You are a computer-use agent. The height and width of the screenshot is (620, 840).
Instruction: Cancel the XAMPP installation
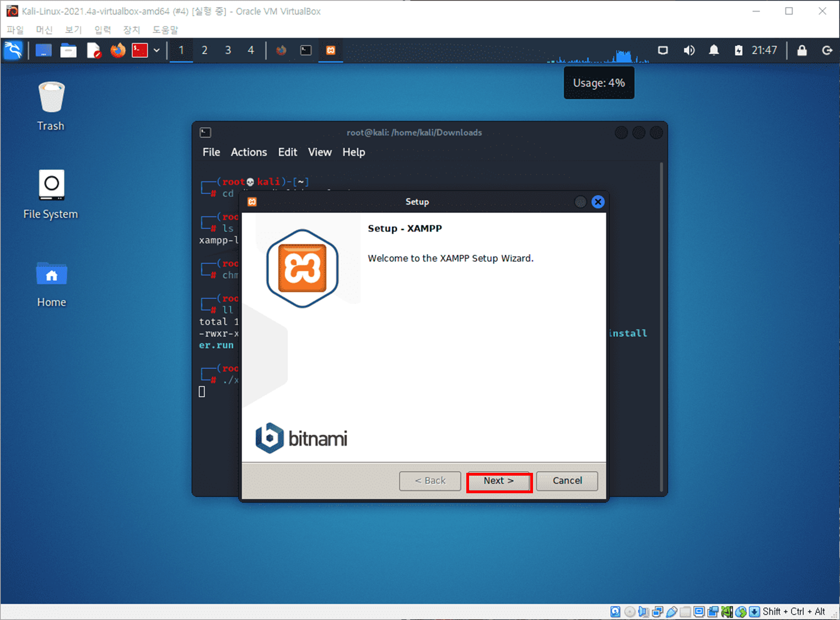click(x=567, y=481)
